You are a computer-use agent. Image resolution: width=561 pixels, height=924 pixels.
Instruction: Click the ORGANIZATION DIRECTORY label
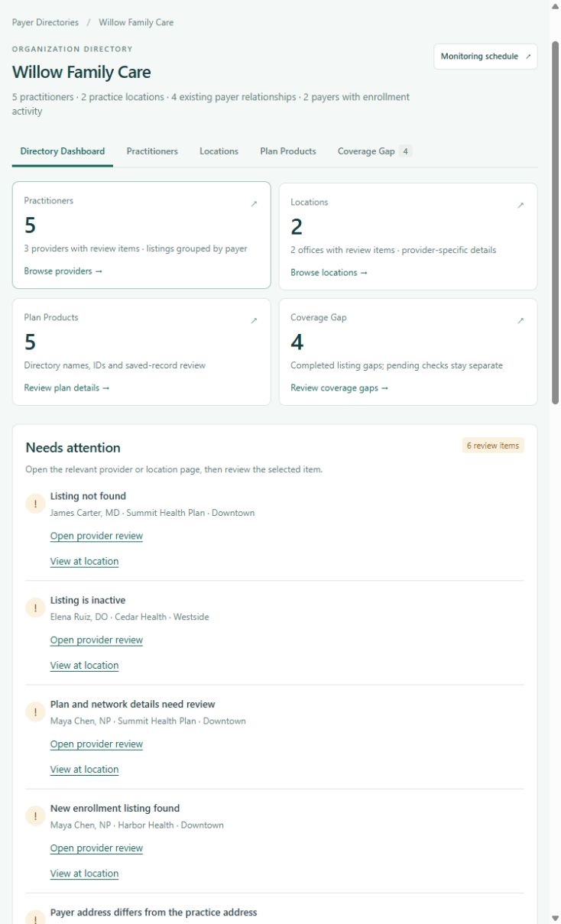coord(72,49)
